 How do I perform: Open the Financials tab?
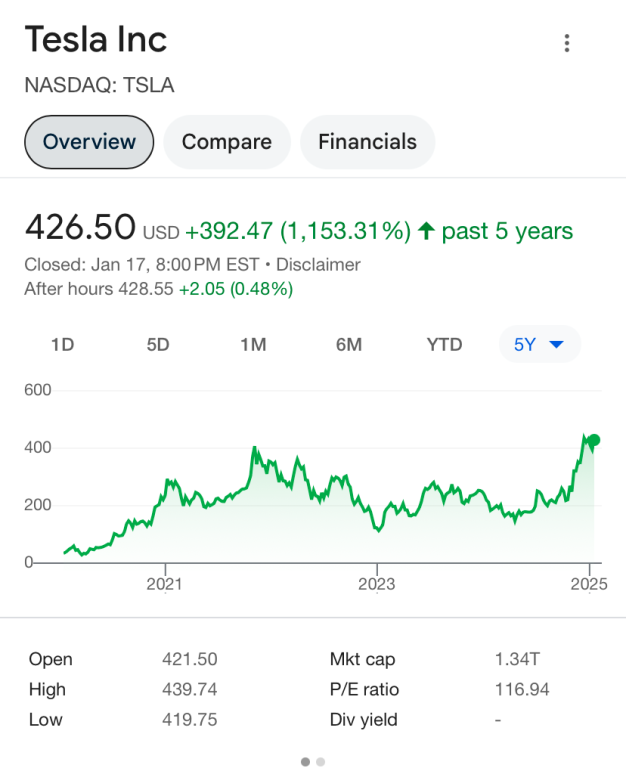[367, 142]
